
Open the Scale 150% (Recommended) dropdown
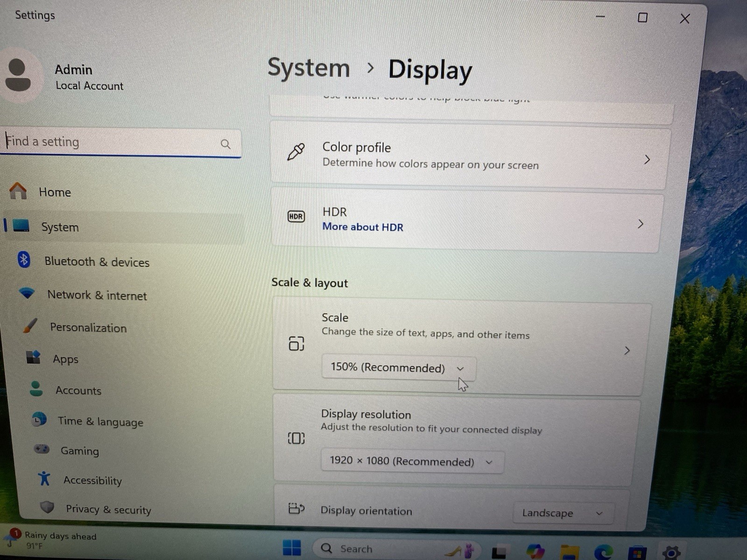[x=398, y=368]
